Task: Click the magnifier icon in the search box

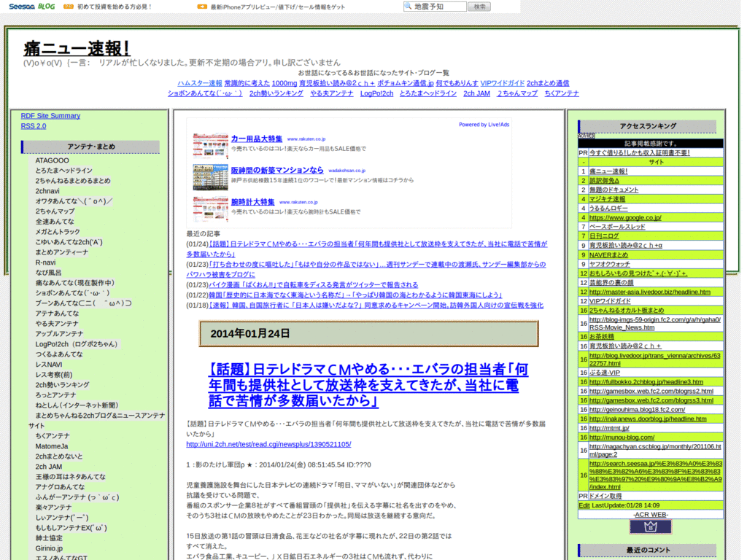Action: [409, 7]
